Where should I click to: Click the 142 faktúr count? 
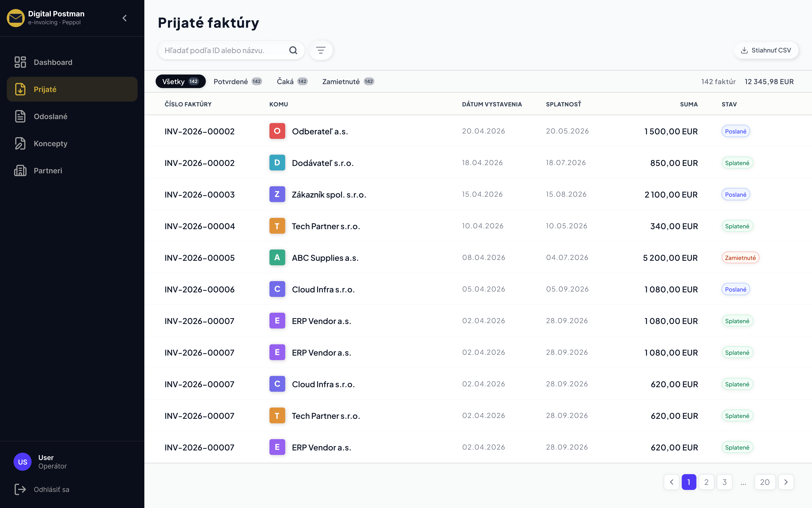point(718,82)
